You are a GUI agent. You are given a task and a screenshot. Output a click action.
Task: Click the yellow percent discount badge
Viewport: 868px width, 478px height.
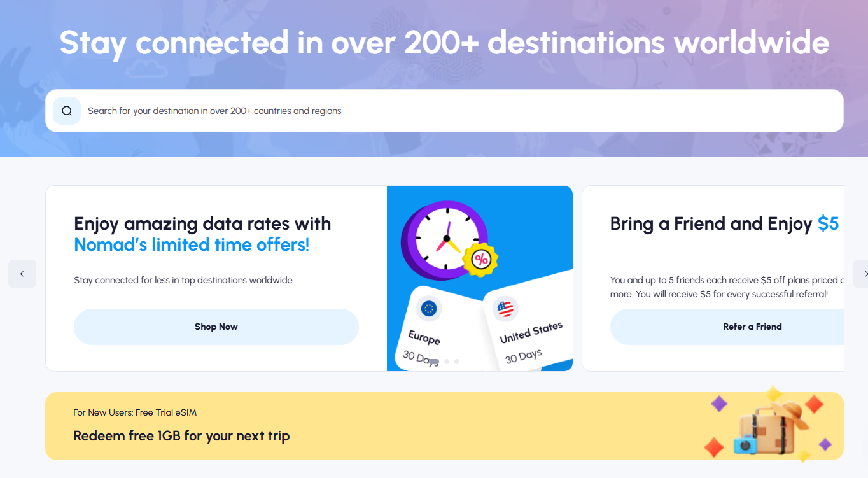(x=480, y=259)
